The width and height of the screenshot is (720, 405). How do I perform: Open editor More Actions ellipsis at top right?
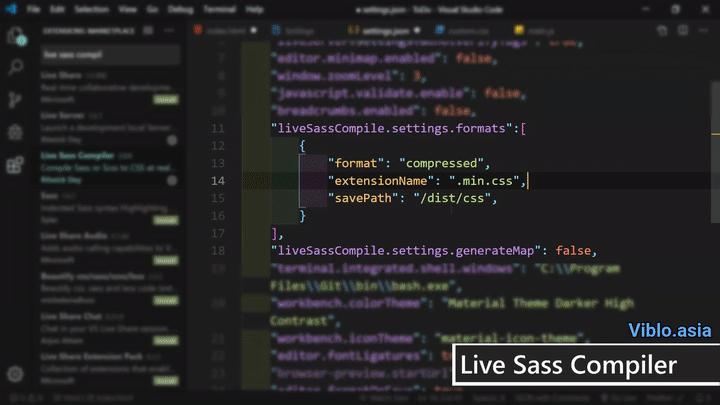point(703,31)
